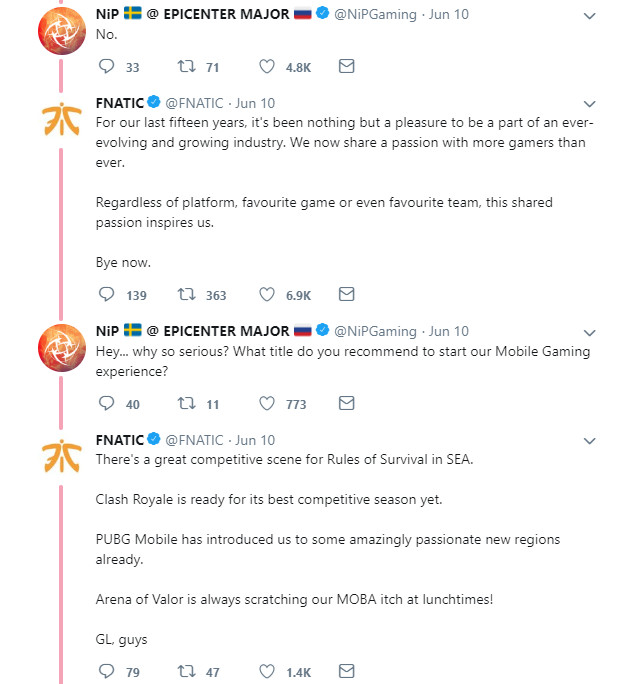Open the caret menu on the "GL, guys" tweet
This screenshot has height=684, width=635.
(590, 441)
